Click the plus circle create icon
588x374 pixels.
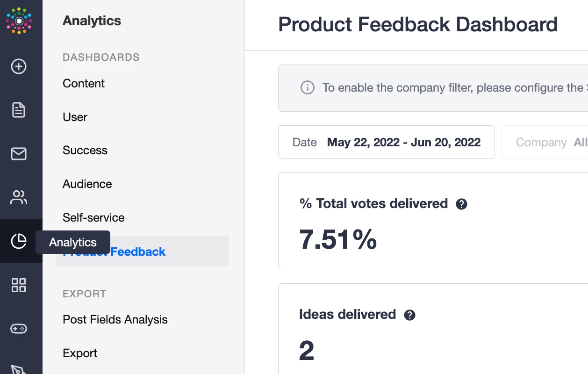19,66
